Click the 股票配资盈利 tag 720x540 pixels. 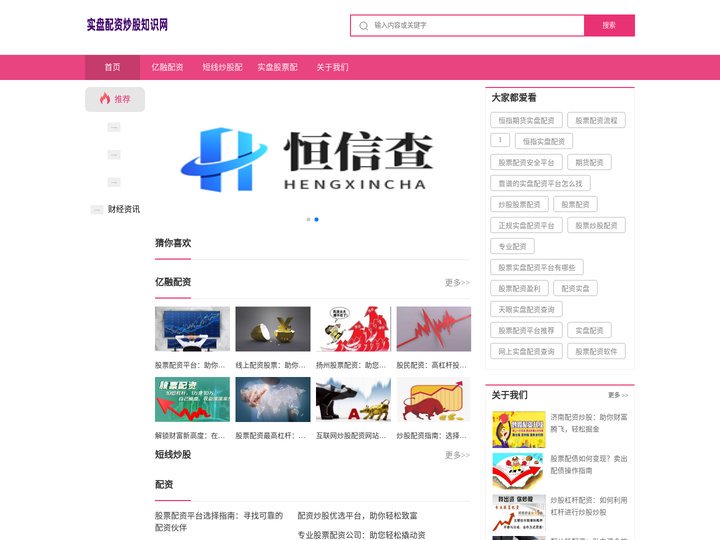point(519,288)
